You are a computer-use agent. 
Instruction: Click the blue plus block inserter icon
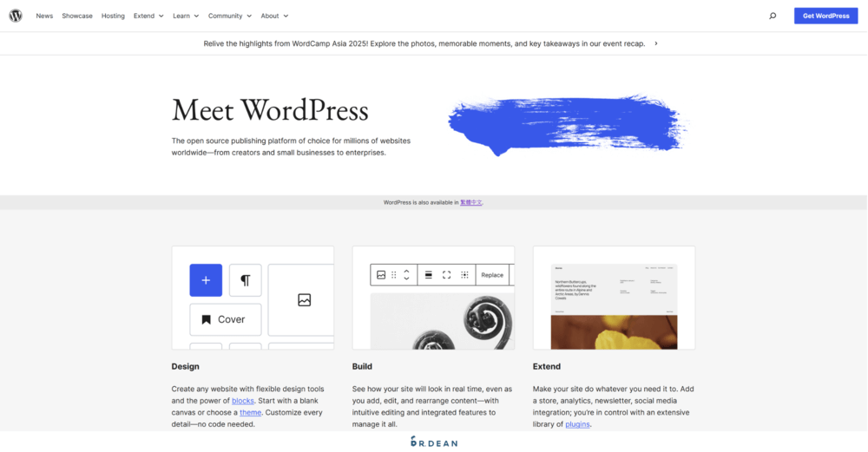(x=206, y=280)
